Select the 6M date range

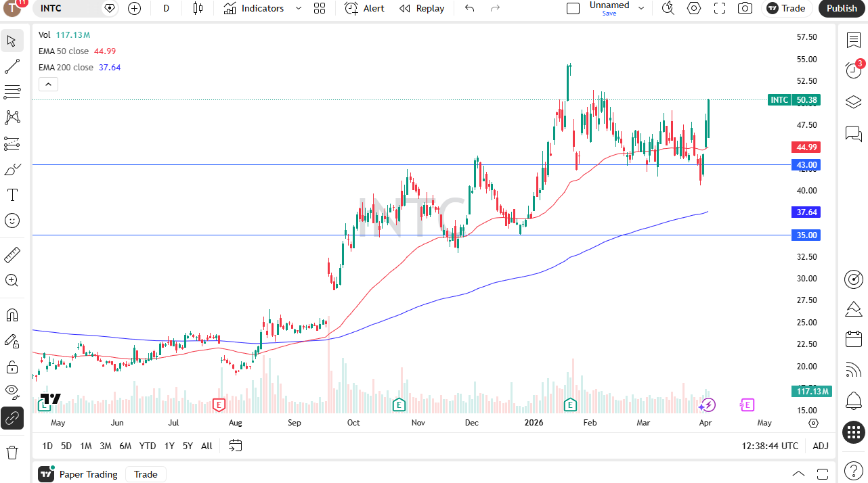point(125,446)
